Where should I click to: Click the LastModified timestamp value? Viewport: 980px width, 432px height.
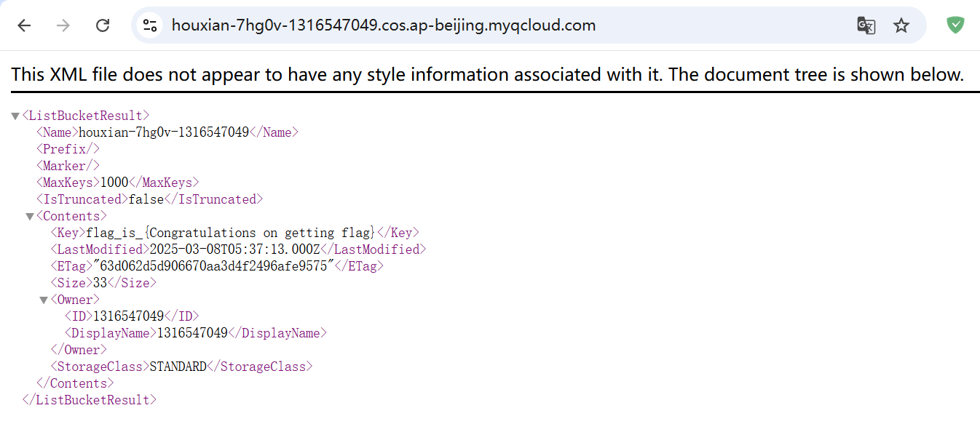click(x=235, y=249)
